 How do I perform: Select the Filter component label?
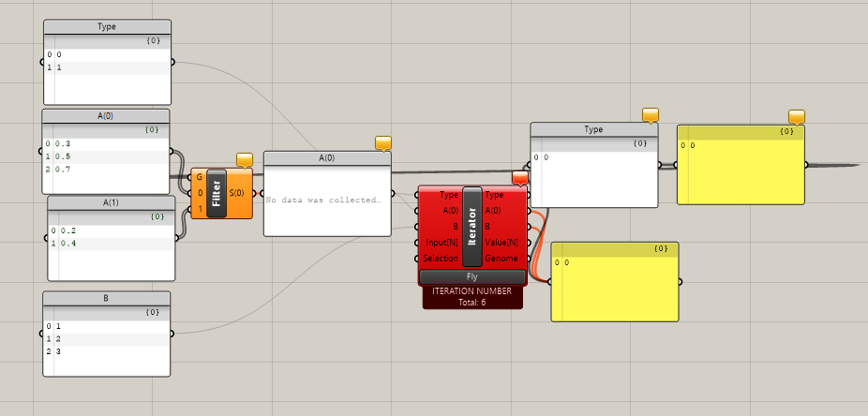tap(217, 193)
